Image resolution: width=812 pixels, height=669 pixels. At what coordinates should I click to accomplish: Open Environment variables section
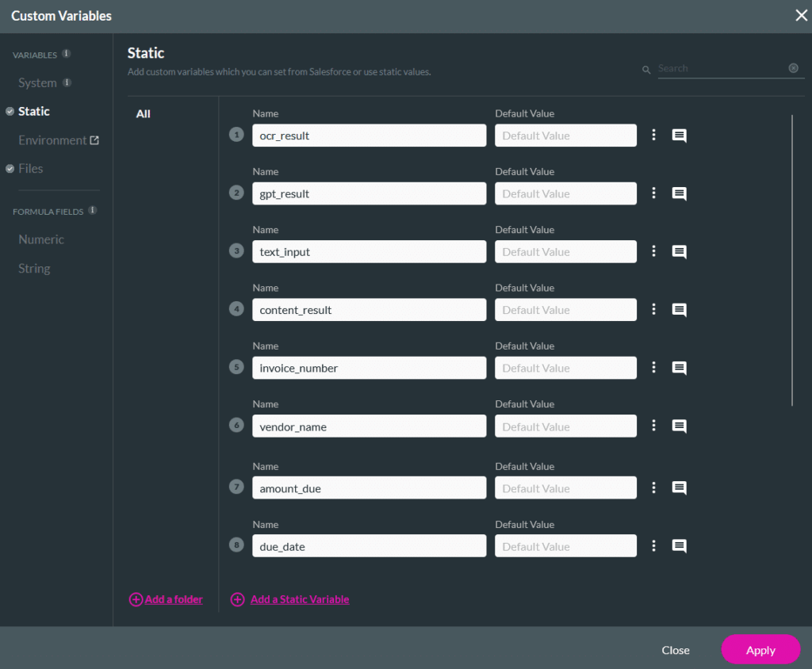coord(52,140)
